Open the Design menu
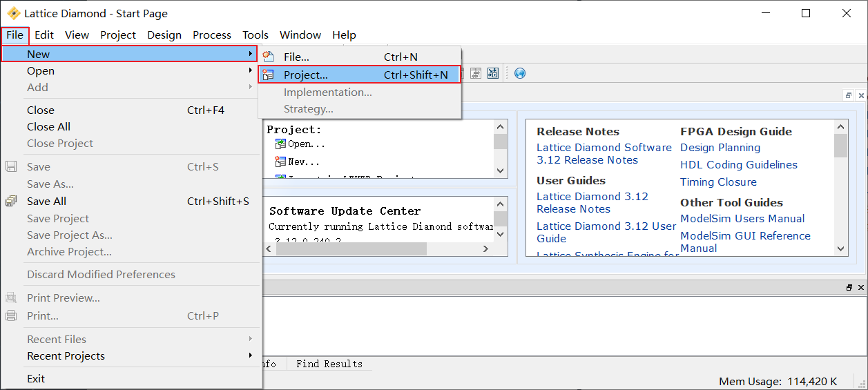The height and width of the screenshot is (390, 868). 164,35
